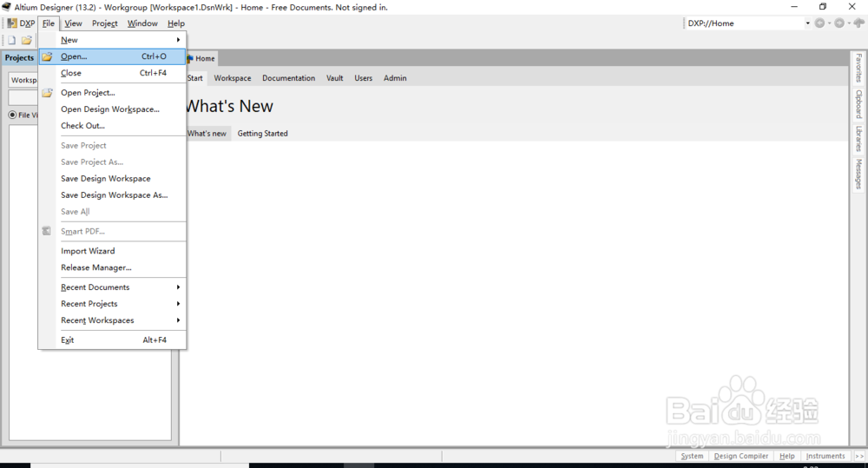
Task: Open the Clipboard side panel tab
Action: (x=858, y=104)
